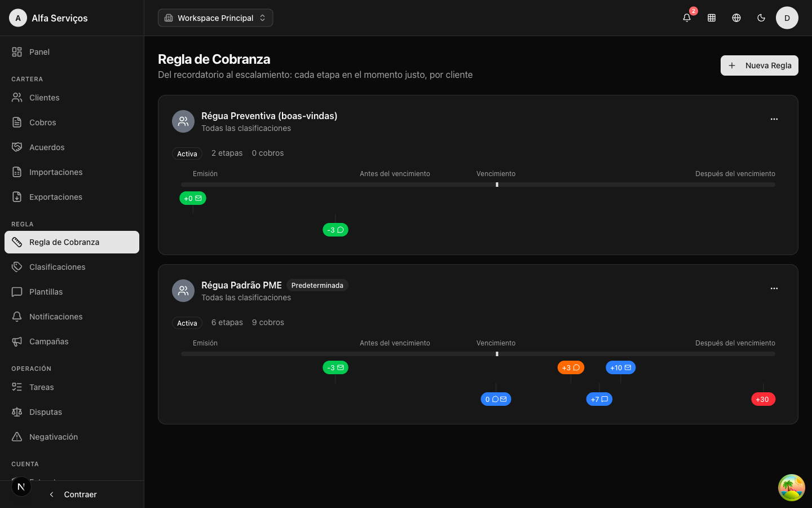The image size is (812, 508).
Task: Toggle dark mode moon icon
Action: point(761,18)
